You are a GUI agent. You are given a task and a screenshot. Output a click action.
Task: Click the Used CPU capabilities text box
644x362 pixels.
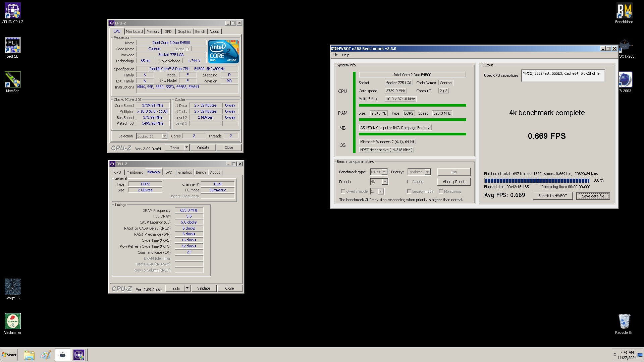pos(562,75)
